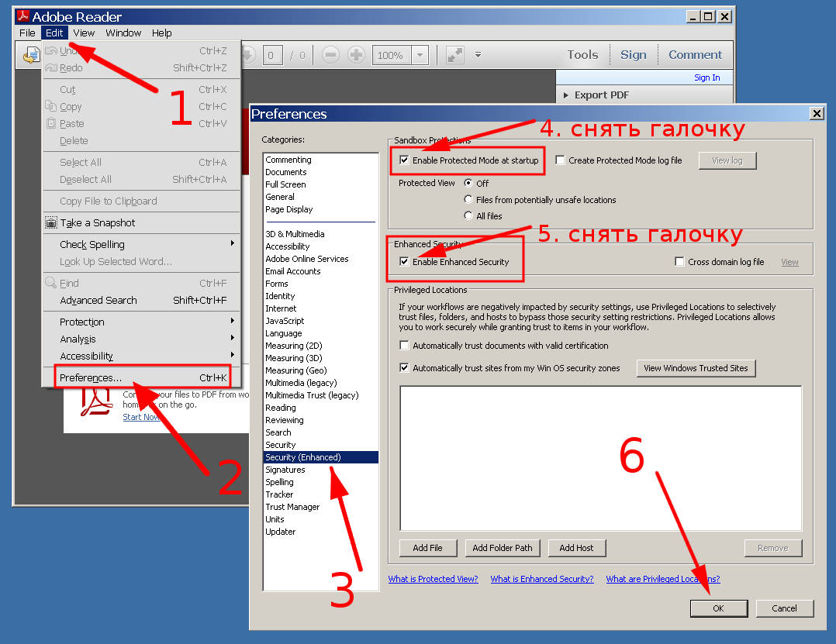Open the What is Protected View? link
836x644 pixels.
point(433,579)
